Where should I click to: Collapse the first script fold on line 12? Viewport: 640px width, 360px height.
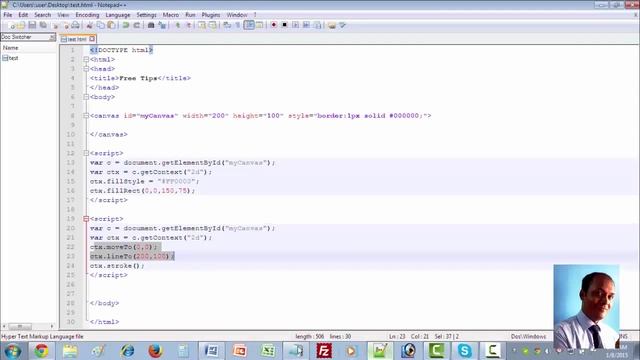[86, 153]
